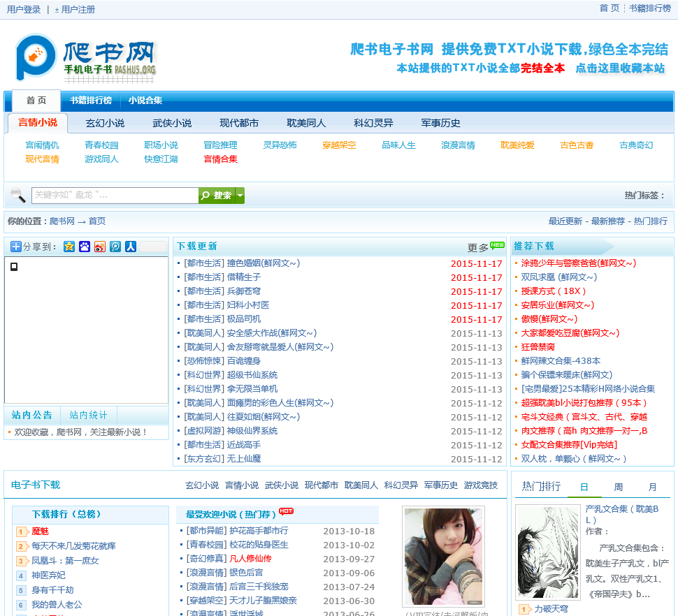Open the book 无上仙魔
The width and height of the screenshot is (678, 616).
[x=244, y=459]
